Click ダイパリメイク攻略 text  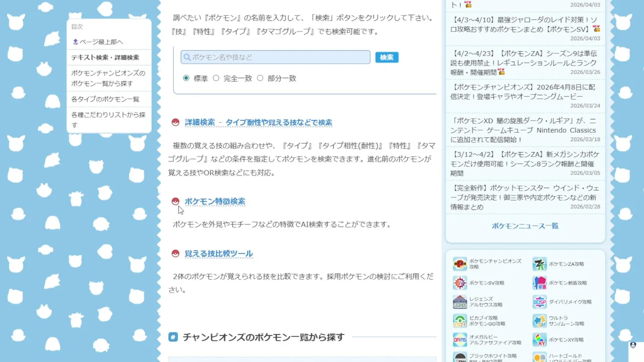click(571, 302)
